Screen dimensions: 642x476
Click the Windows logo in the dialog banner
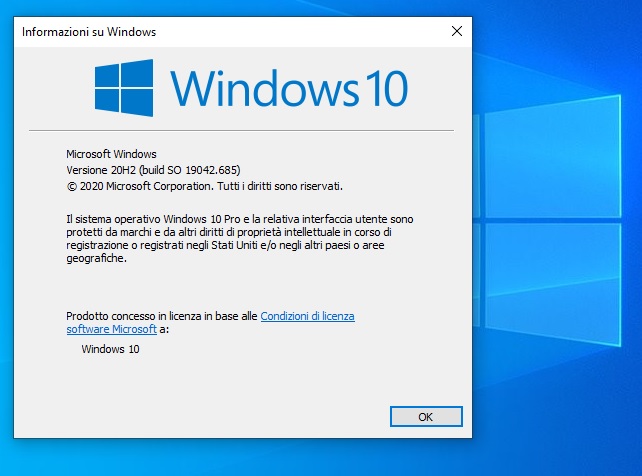click(124, 88)
